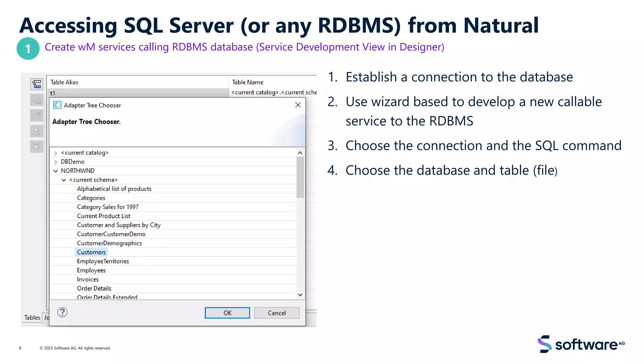Select the Customers table
The width and height of the screenshot is (644, 362).
92,252
